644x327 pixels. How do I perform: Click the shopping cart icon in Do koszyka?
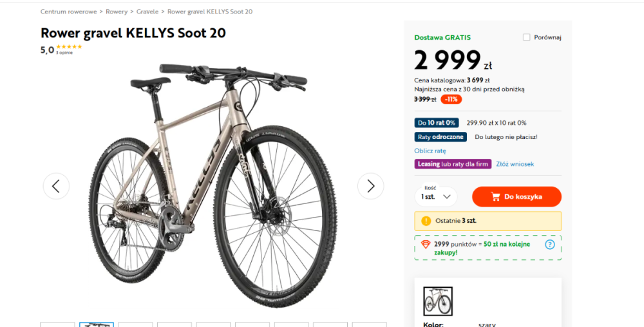(x=496, y=196)
